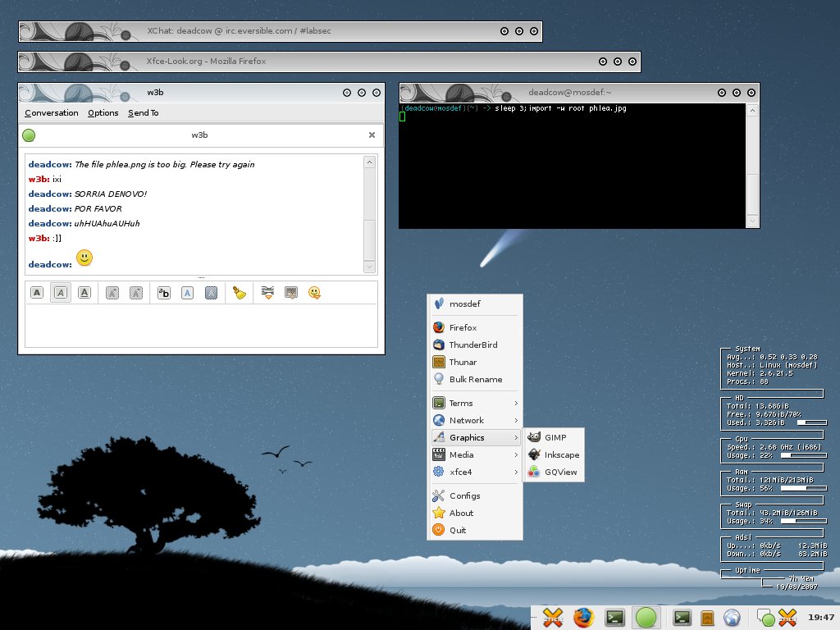Choose background text color icon
Viewport: 840px width, 630px height.
pos(211,293)
